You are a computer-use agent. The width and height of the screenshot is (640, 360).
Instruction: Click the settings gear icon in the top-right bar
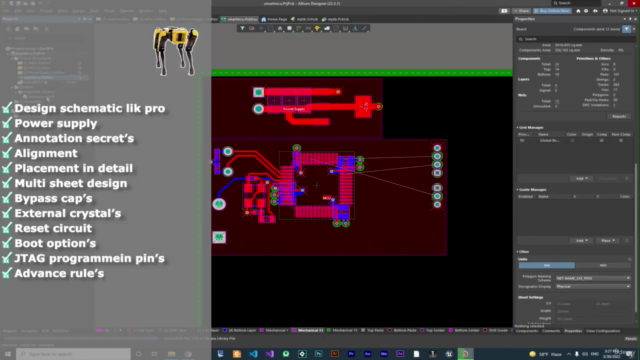pos(586,11)
